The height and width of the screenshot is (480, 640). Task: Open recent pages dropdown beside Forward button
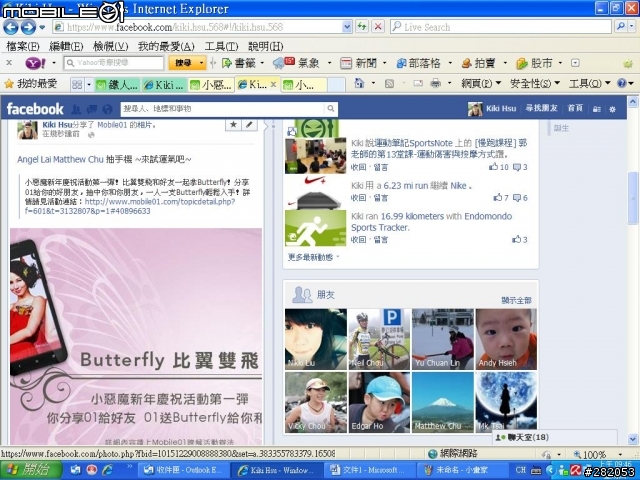click(x=42, y=28)
